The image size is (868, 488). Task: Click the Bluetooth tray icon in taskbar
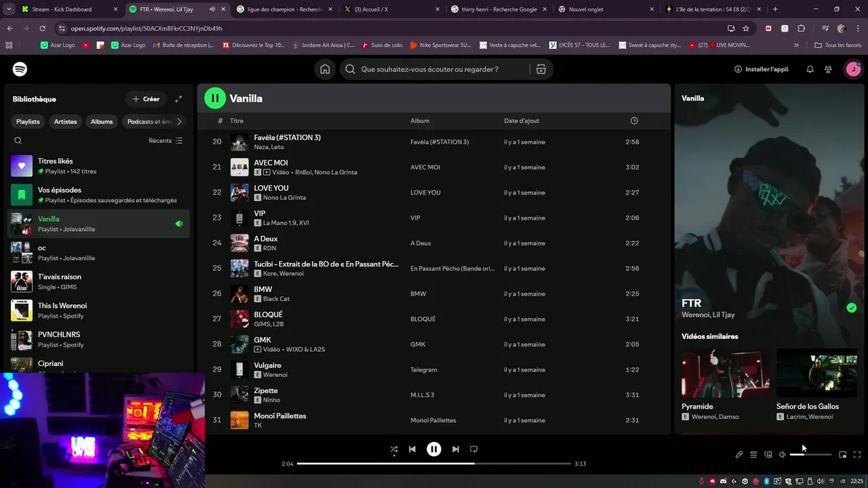click(766, 481)
